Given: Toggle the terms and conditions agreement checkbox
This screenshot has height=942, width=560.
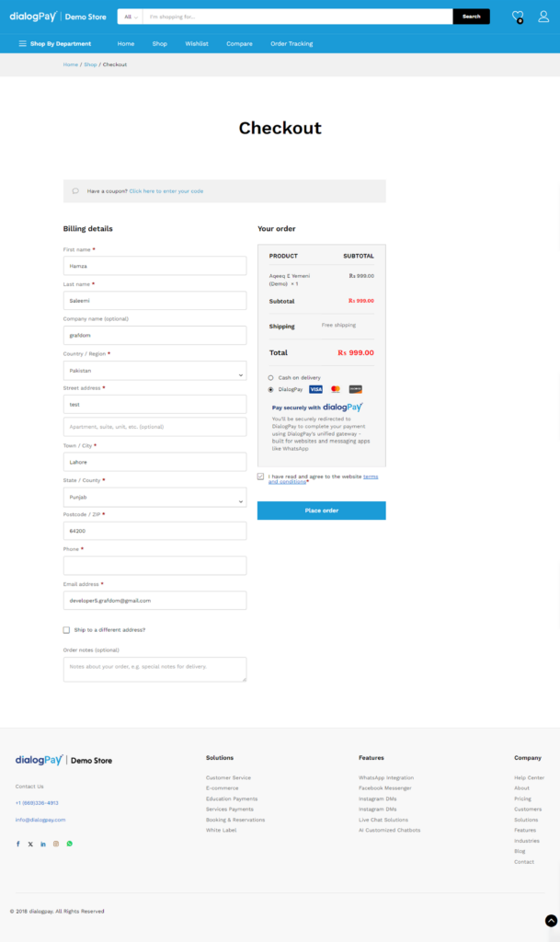Looking at the screenshot, I should click(x=261, y=477).
